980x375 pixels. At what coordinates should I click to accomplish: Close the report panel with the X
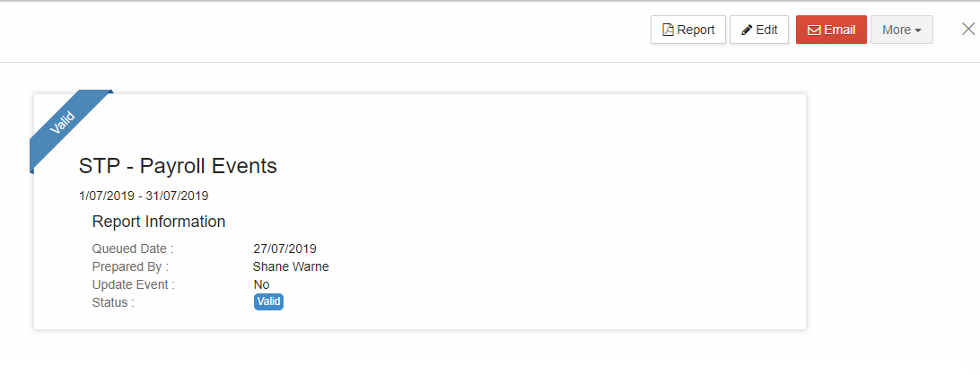pos(968,29)
